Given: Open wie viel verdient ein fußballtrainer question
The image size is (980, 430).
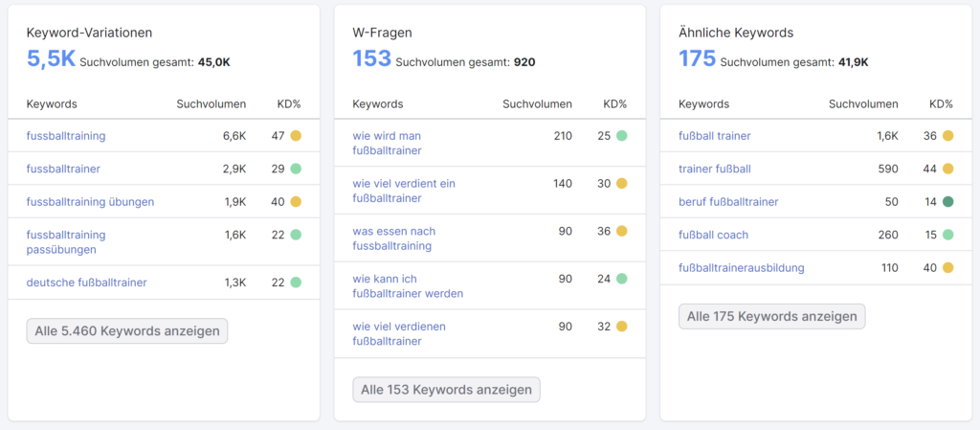Looking at the screenshot, I should click(404, 191).
